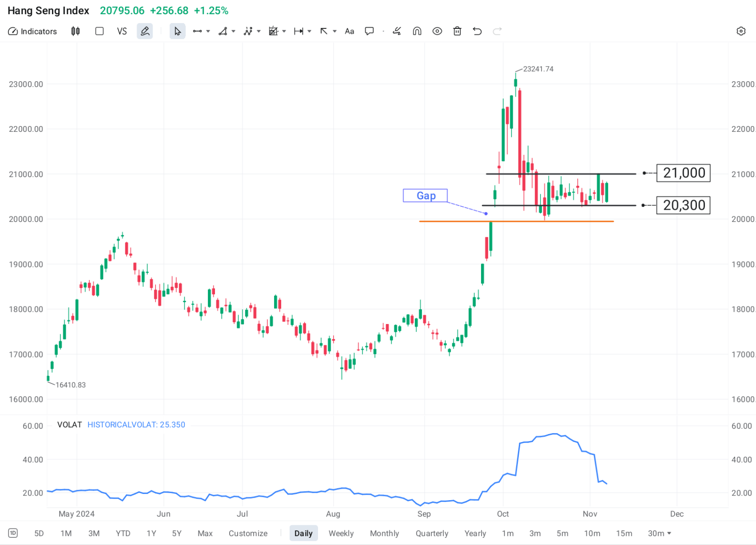Set range to 1Y

151,533
